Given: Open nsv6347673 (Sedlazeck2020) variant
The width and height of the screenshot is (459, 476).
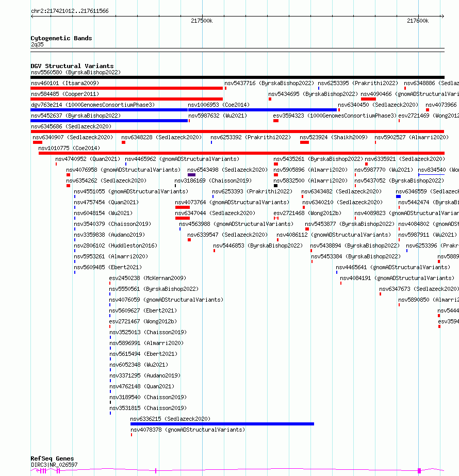Looking at the screenshot, I should point(419,289).
